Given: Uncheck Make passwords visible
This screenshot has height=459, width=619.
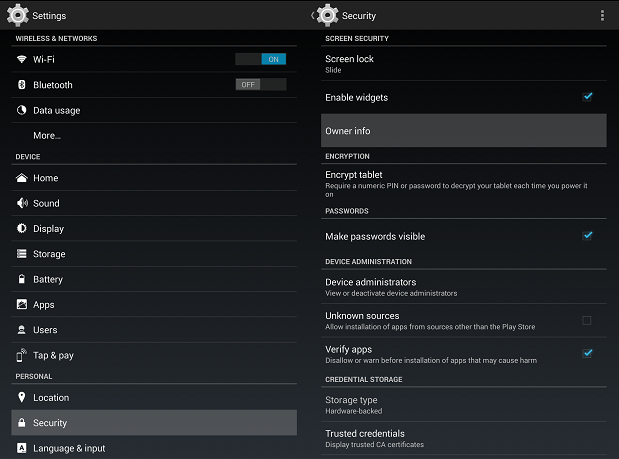Looking at the screenshot, I should coord(587,236).
